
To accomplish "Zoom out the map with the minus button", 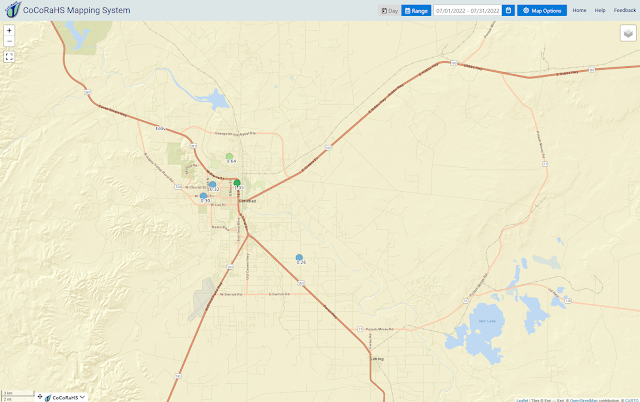I will tap(9, 41).
